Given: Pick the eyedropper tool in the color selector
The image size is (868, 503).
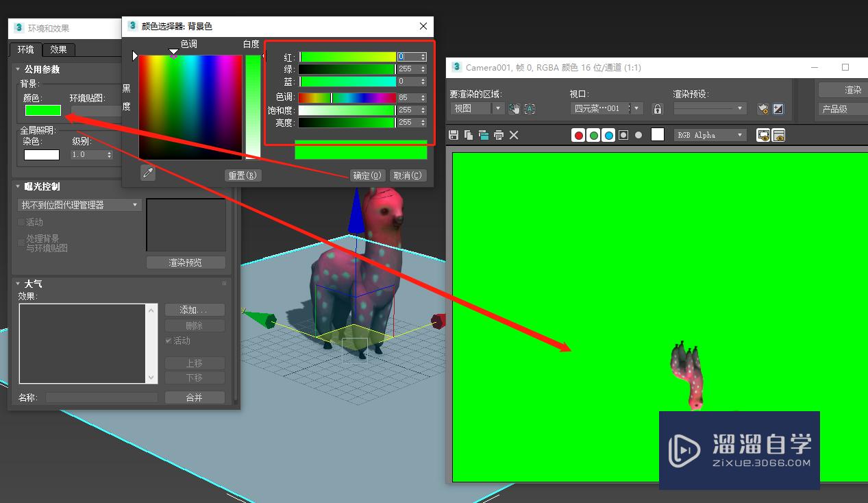Looking at the screenshot, I should pos(148,173).
